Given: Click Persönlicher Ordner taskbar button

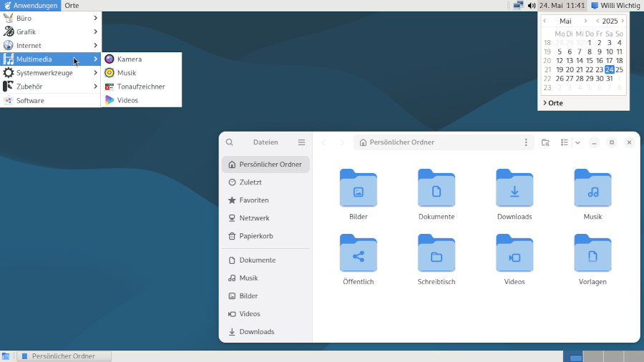Looking at the screenshot, I should [64, 356].
